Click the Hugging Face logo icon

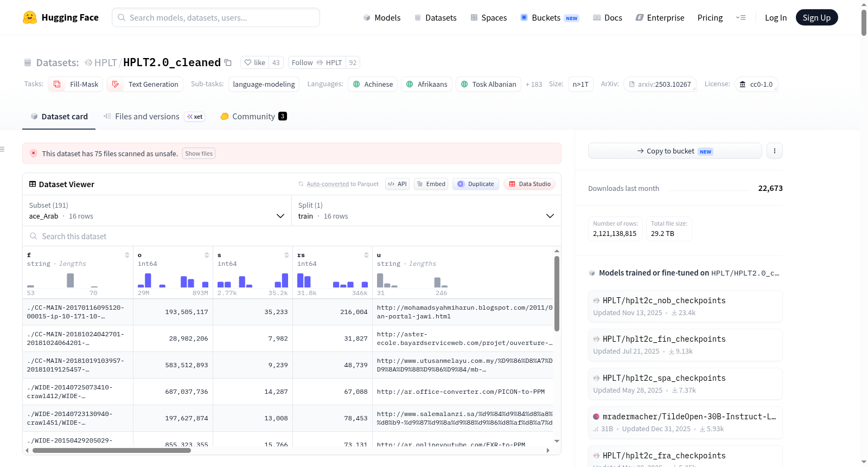[30, 17]
